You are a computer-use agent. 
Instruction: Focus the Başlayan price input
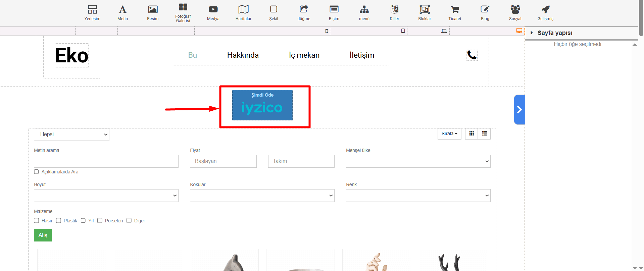(x=223, y=161)
